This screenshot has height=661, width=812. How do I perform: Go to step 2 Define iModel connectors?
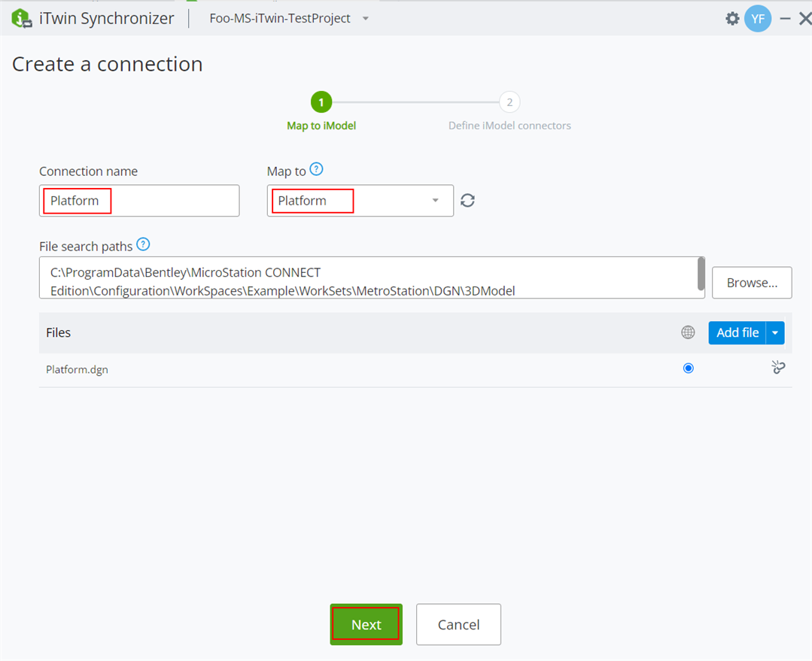tap(509, 102)
